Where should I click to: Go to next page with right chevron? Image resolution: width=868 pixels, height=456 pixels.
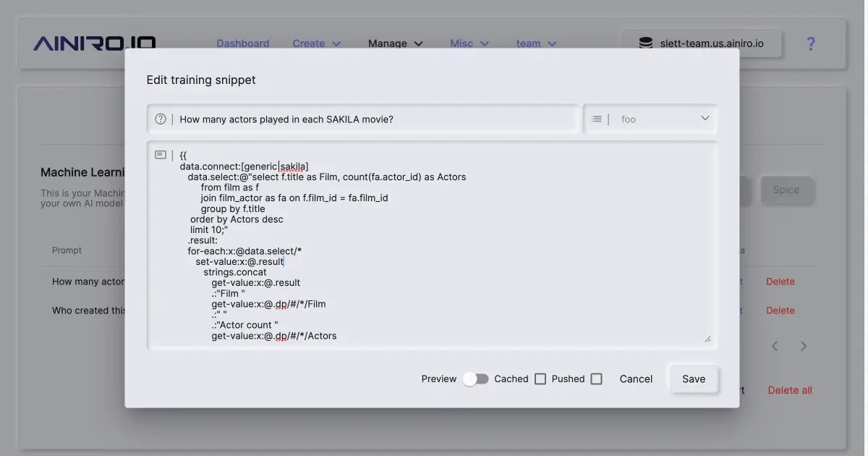[x=804, y=346]
